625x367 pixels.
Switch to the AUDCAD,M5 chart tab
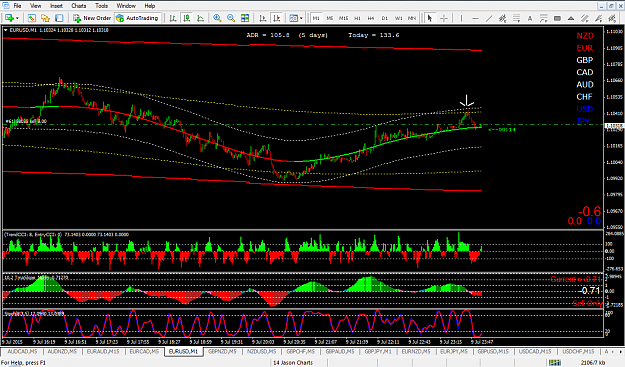(22, 351)
